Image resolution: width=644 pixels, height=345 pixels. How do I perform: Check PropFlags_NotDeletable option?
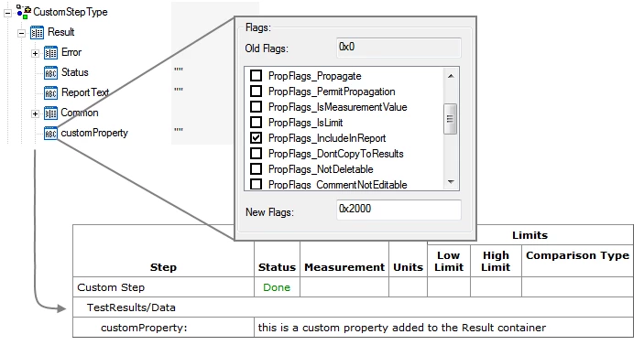[256, 169]
